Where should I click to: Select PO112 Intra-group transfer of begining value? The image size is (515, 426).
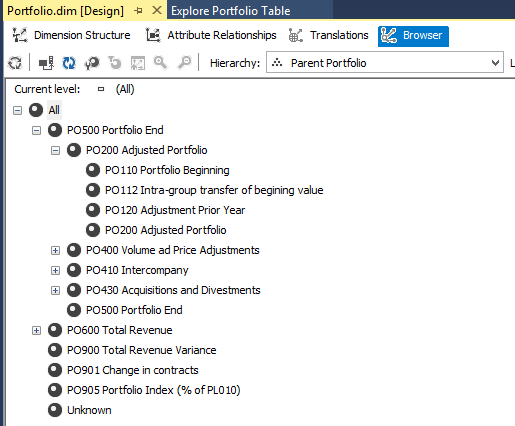[214, 190]
